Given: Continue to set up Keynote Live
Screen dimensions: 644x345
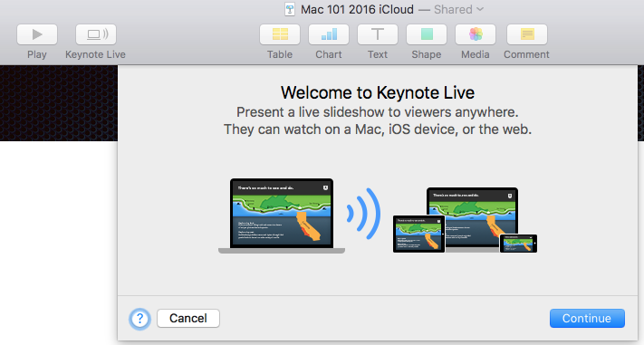Looking at the screenshot, I should pos(587,319).
